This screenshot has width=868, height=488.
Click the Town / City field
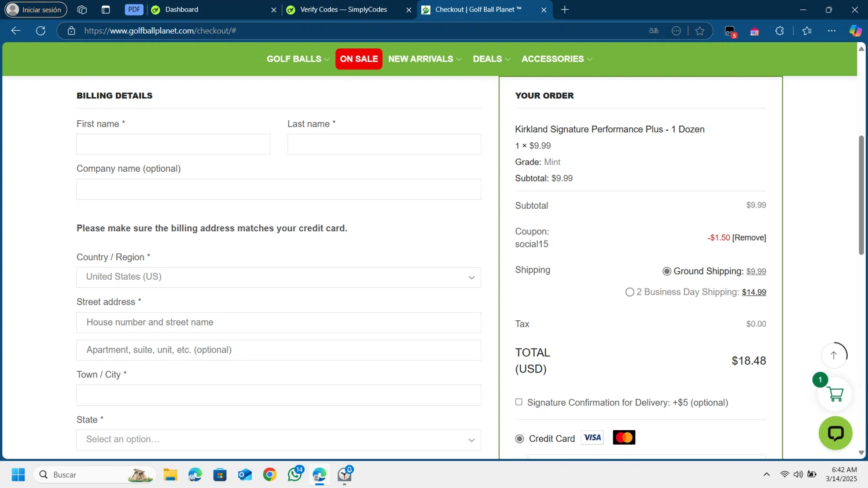279,395
